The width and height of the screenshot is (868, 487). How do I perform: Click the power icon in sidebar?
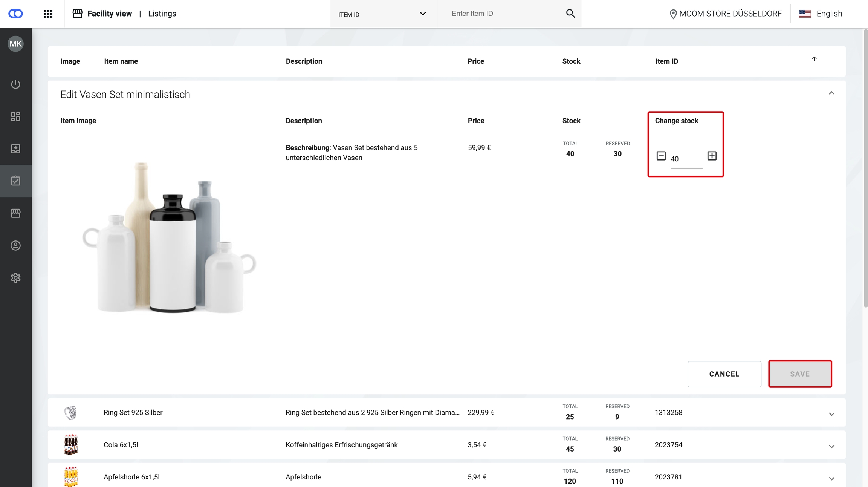coord(15,84)
